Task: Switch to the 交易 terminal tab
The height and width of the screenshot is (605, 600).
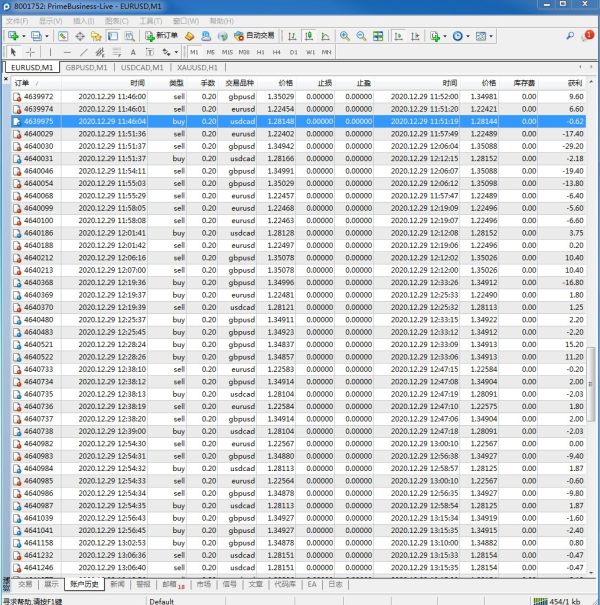Action: pyautogui.click(x=25, y=583)
